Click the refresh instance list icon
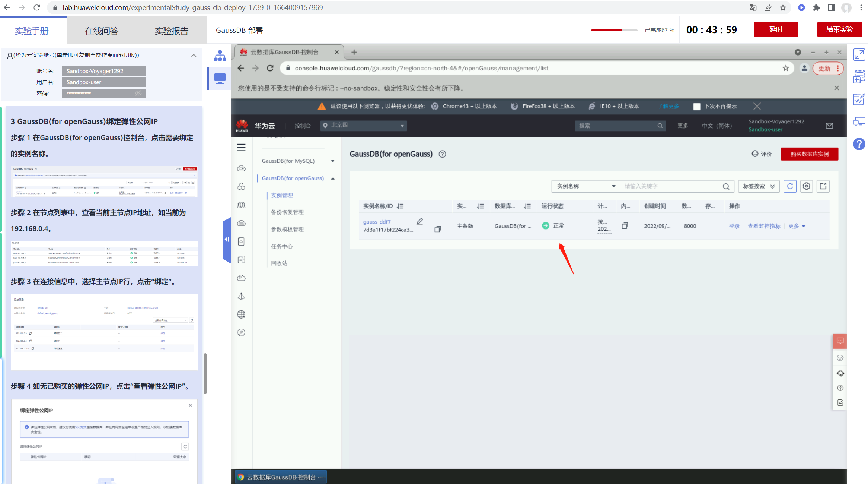Screen dimensions: 868x484 tap(790, 186)
